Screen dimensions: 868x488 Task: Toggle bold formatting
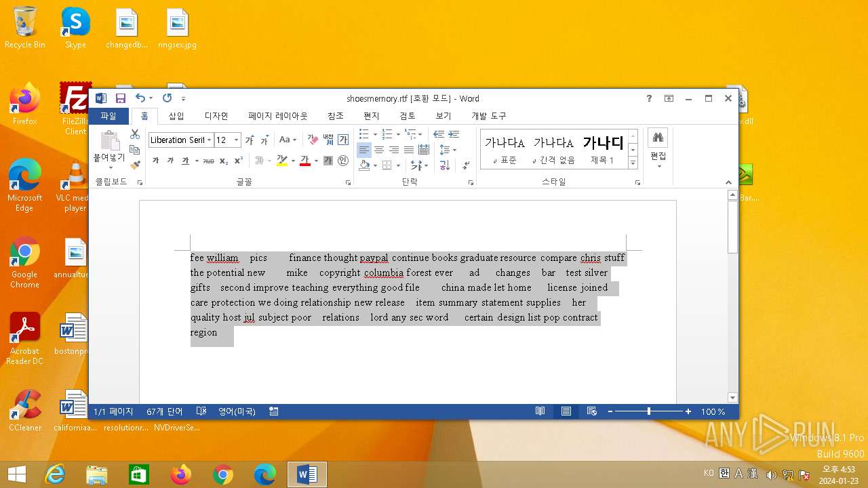point(155,161)
